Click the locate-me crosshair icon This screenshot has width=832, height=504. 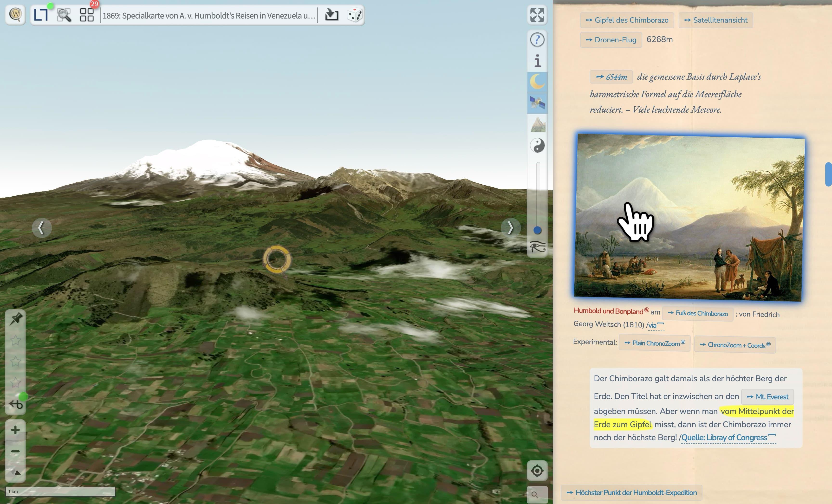pos(537,471)
